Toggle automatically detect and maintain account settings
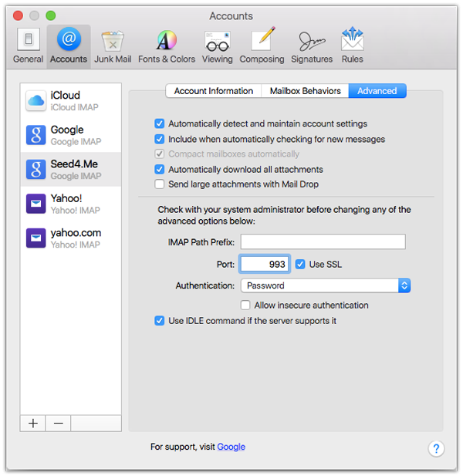The image size is (463, 476). click(160, 123)
